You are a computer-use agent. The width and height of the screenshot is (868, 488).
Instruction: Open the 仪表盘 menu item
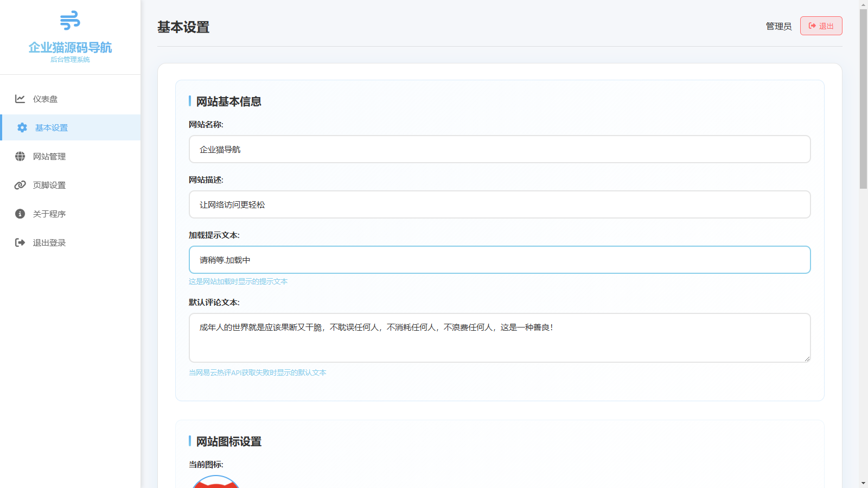click(x=45, y=99)
